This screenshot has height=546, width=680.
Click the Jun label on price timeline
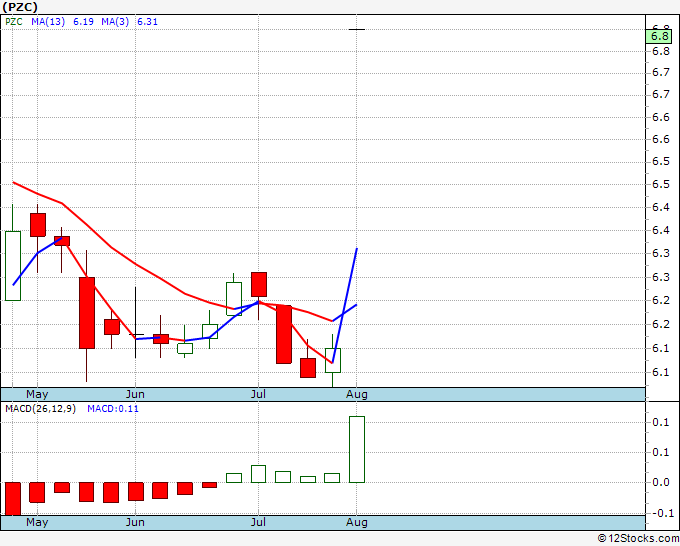pos(135,394)
